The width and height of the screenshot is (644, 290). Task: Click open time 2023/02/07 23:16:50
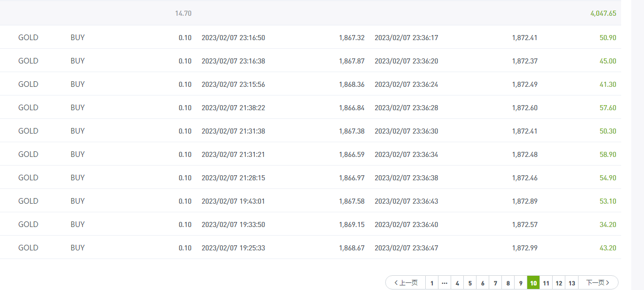coord(233,38)
